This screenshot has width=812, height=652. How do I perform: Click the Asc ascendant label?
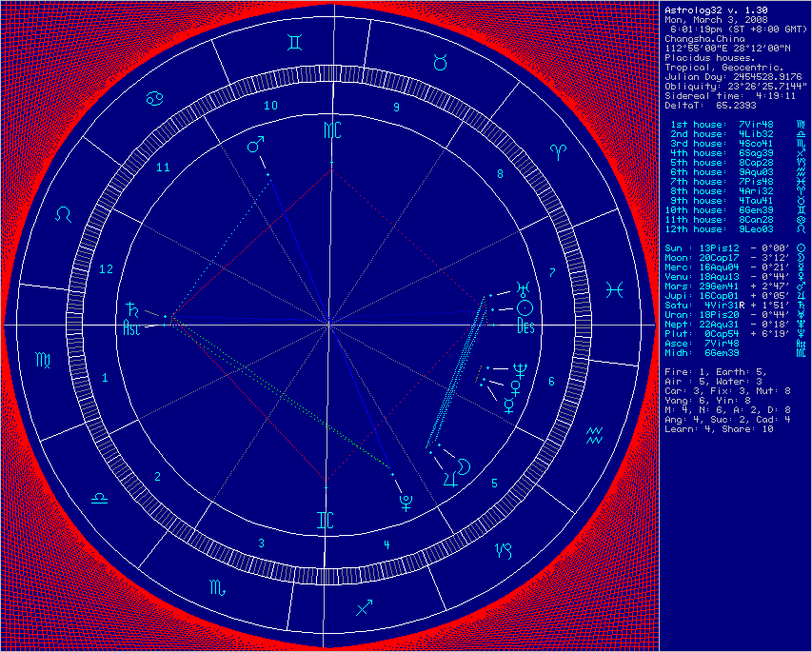132,326
